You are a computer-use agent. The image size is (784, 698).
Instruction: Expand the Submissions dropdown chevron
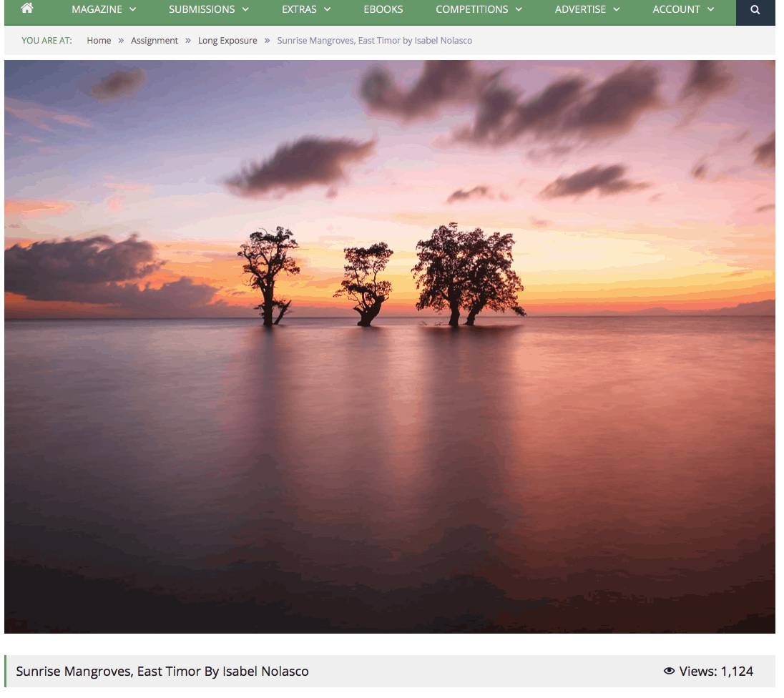click(245, 9)
